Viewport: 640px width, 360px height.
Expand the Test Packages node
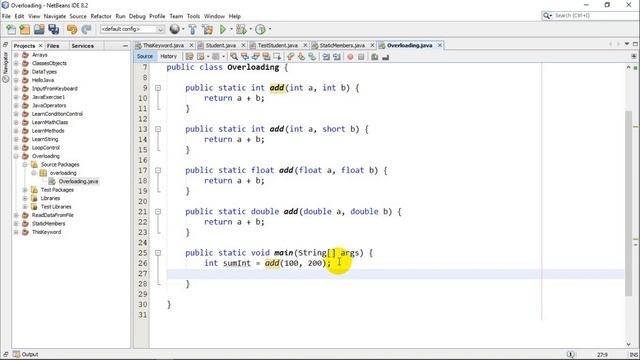pos(25,190)
